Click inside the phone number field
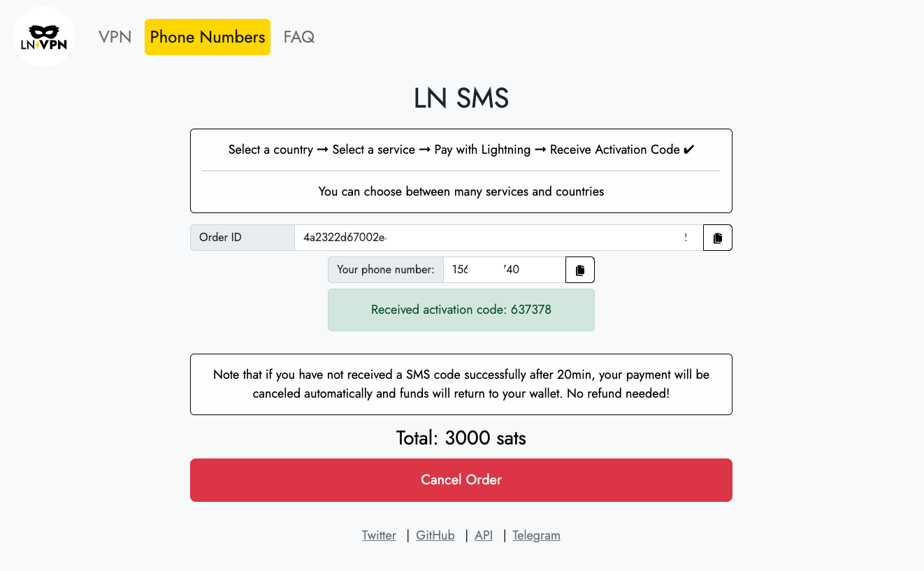This screenshot has width=924, height=571. click(x=503, y=270)
